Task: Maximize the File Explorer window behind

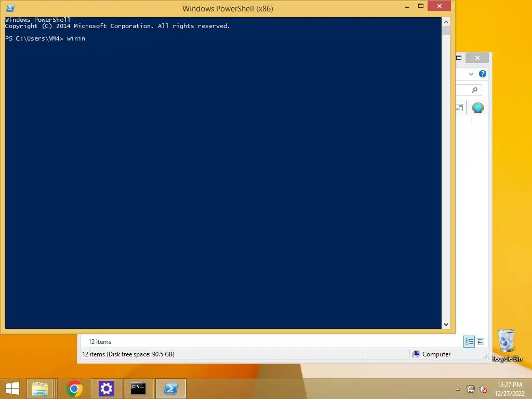Action: [459, 58]
